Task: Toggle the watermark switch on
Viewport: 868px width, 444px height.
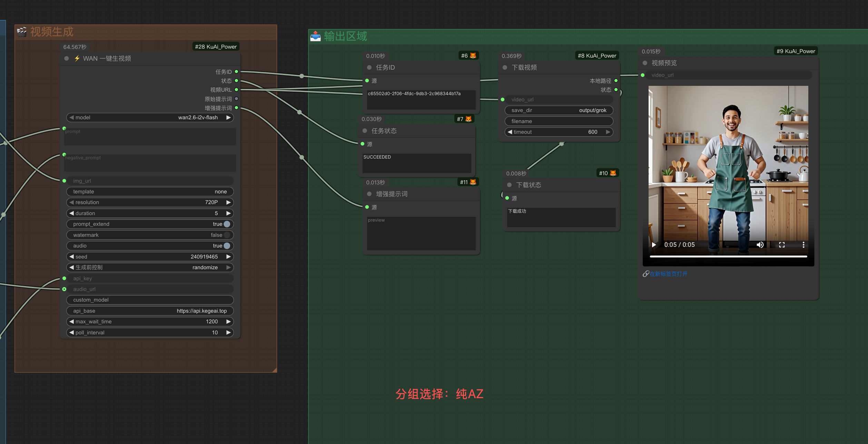Action: [227, 235]
